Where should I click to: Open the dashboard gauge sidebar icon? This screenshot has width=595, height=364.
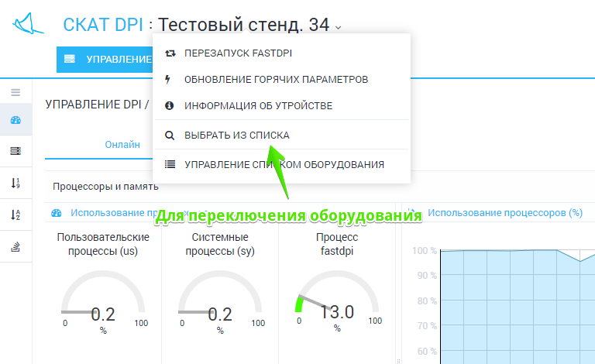15,120
